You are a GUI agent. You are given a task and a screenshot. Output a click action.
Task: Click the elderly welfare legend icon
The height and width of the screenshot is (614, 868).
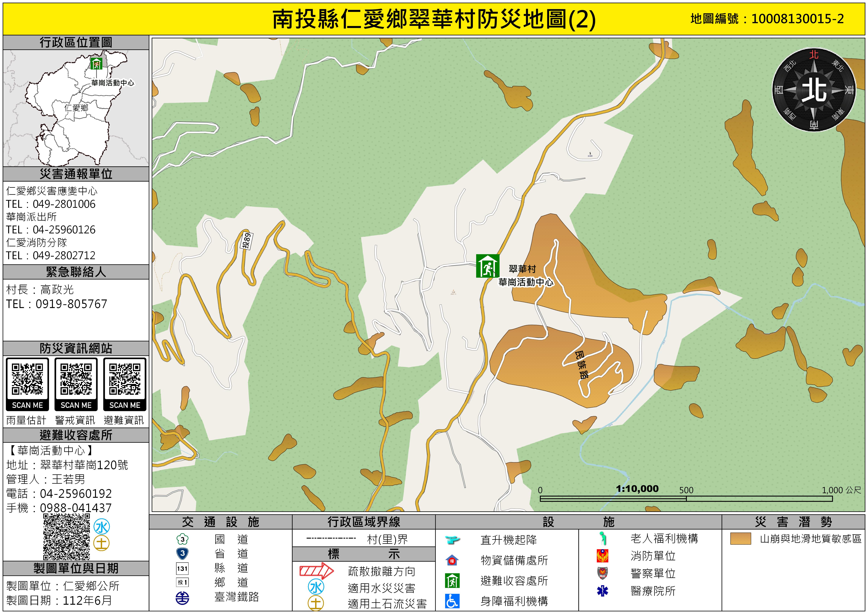pyautogui.click(x=603, y=538)
